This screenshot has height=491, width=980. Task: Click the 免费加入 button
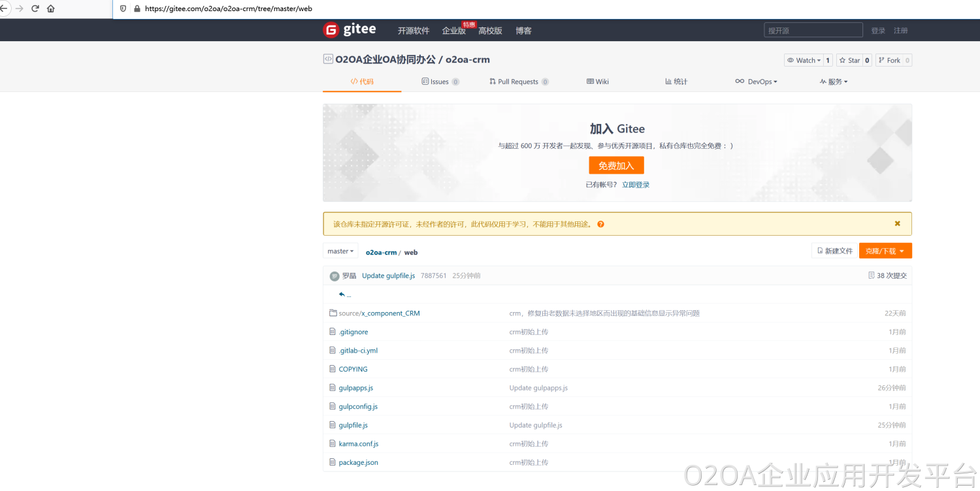pos(616,165)
